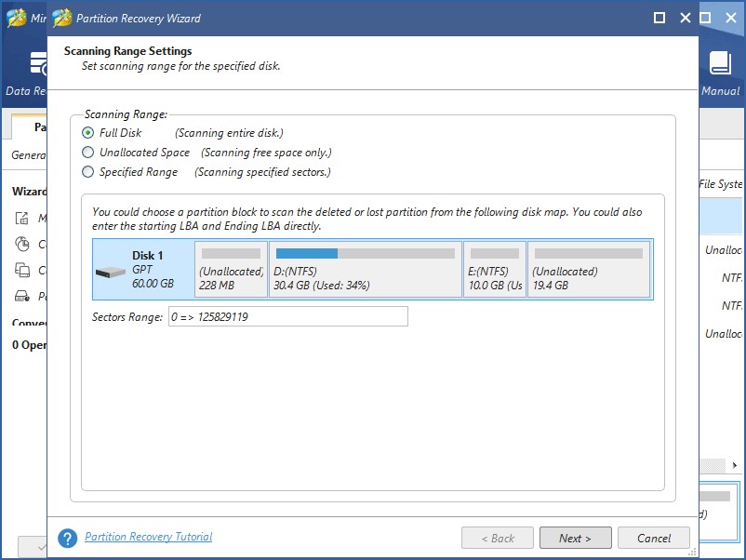This screenshot has height=560, width=746.
Task: Enable the Specified Range radio button
Action: point(88,172)
